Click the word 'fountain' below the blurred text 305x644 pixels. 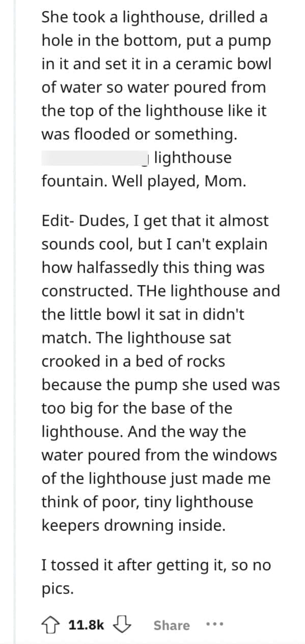pos(67,181)
